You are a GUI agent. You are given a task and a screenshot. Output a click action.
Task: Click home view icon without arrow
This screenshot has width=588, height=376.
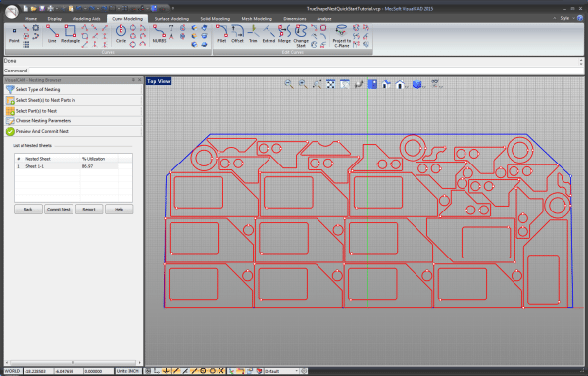386,84
